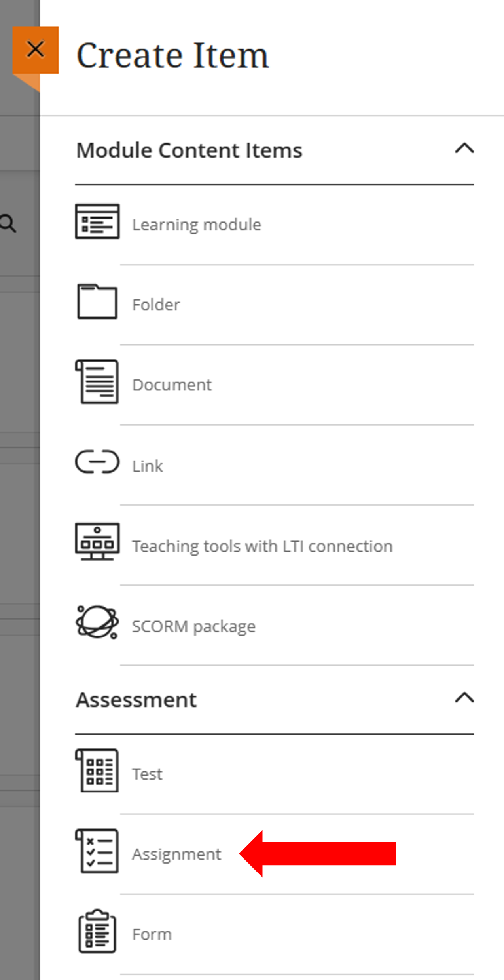
Task: Click the Assessment heading text
Action: coord(136,700)
